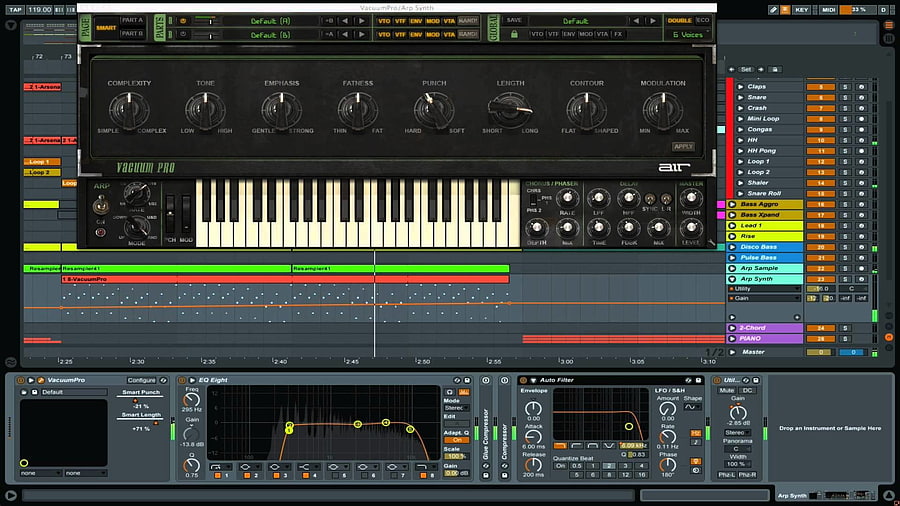Select the high-pass filter shape in Auto Filter
This screenshot has width=900, height=506.
[577, 446]
